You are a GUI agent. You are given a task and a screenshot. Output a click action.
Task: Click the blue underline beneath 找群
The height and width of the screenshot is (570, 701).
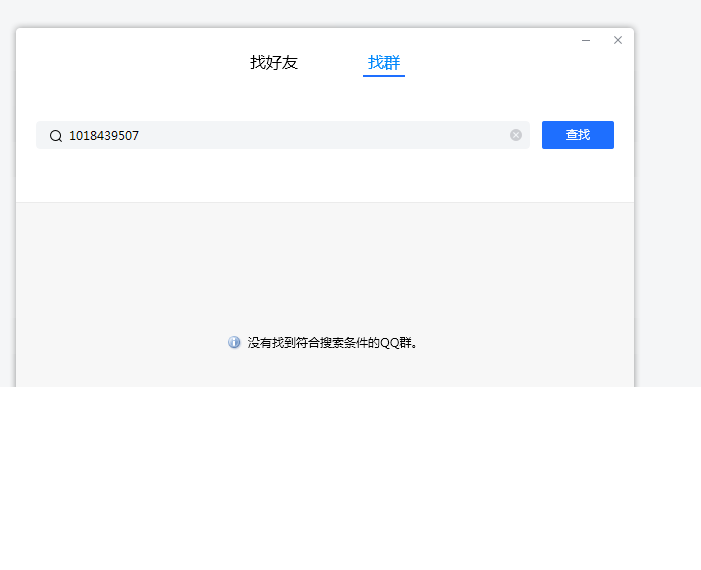click(x=384, y=76)
